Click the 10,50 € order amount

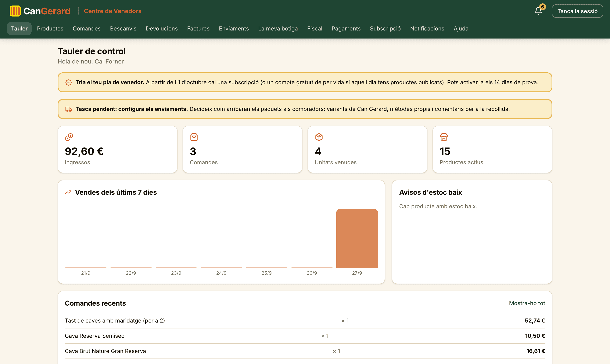pyautogui.click(x=535, y=336)
